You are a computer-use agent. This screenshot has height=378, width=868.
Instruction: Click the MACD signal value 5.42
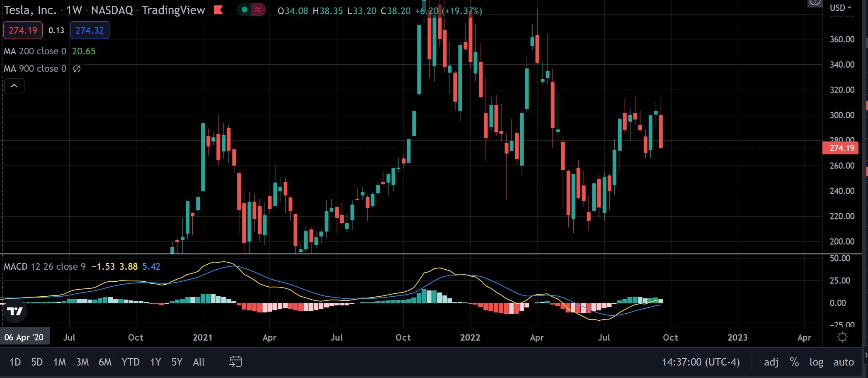151,266
